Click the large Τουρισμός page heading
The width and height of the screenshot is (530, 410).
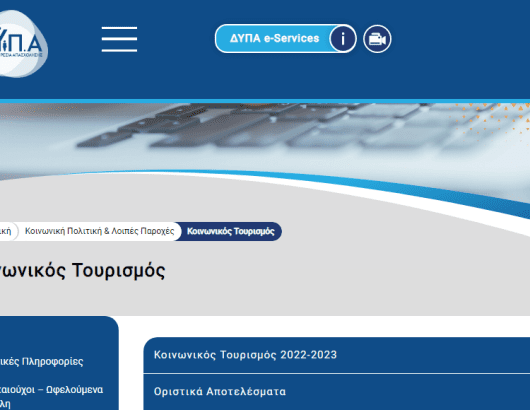coord(82,270)
